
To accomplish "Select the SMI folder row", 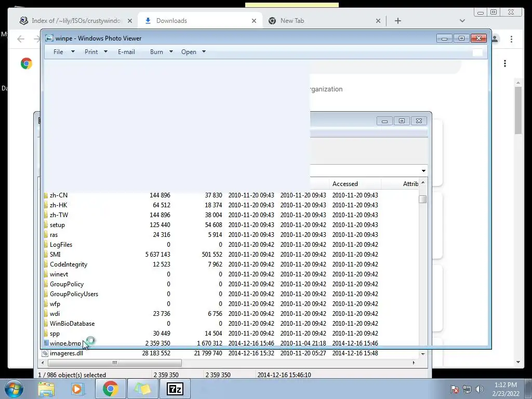I will point(231,254).
